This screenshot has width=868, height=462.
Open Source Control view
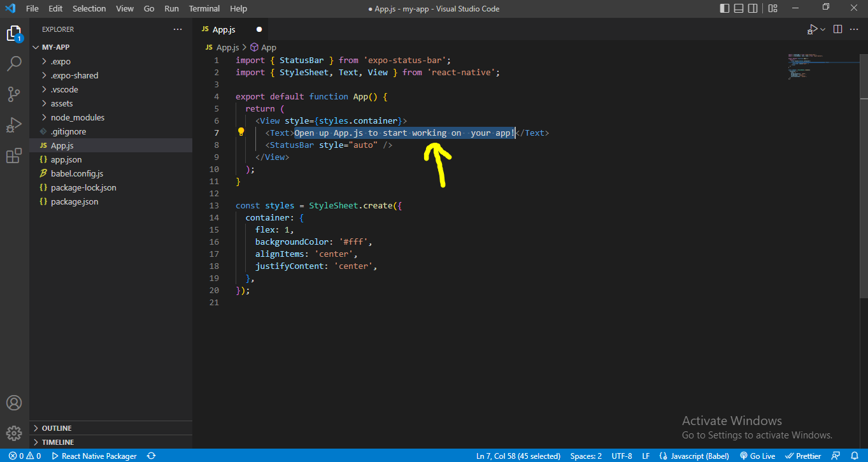(x=14, y=94)
